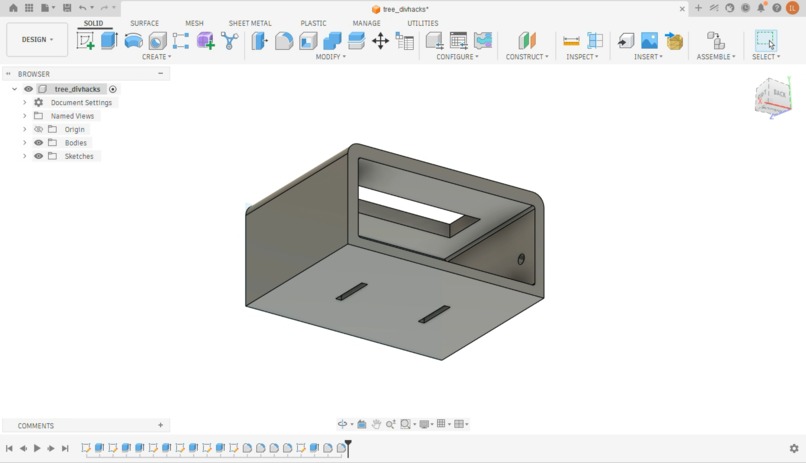Select the Create Sketch tool
This screenshot has width=806, height=463.
85,41
